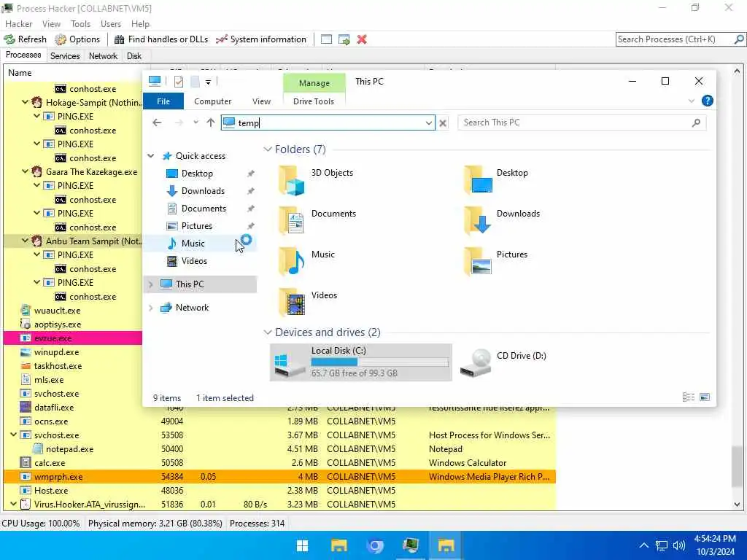
Task: Click the X button beside address bar
Action: click(443, 123)
